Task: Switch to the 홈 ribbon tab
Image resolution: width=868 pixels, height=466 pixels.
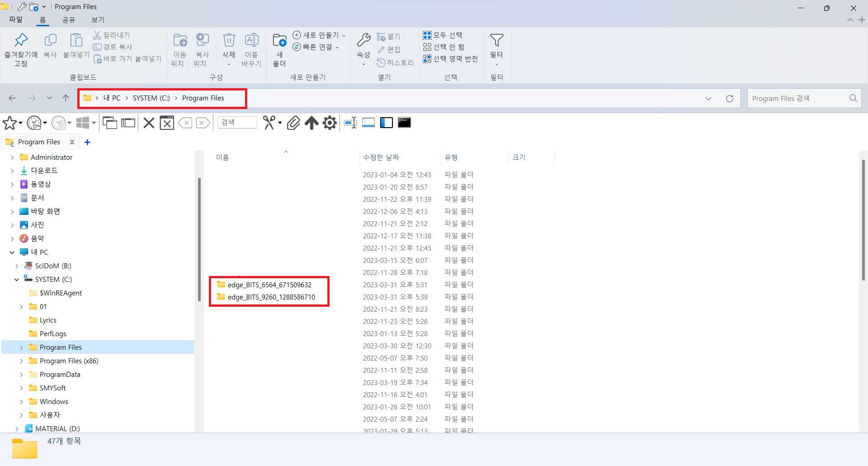Action: click(42, 19)
